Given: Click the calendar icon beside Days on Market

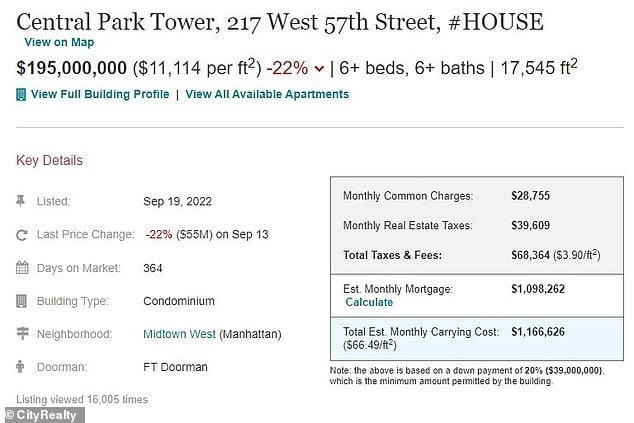Looking at the screenshot, I should (21, 268).
